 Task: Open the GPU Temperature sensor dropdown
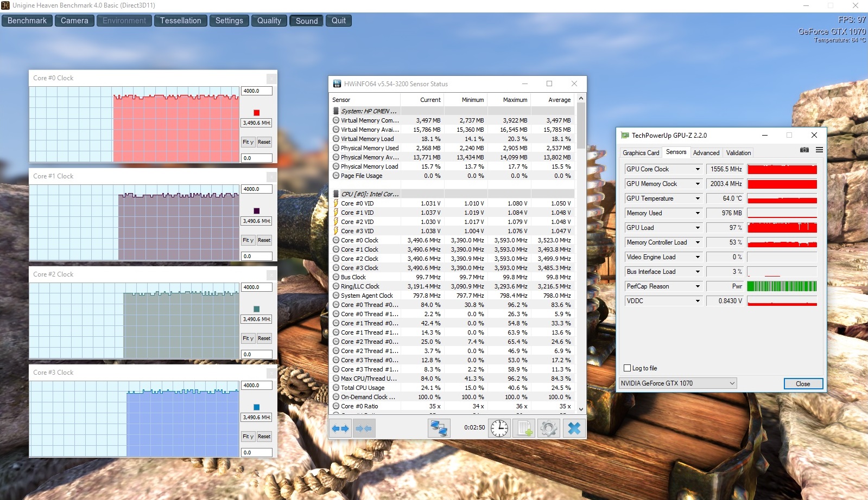coord(698,198)
